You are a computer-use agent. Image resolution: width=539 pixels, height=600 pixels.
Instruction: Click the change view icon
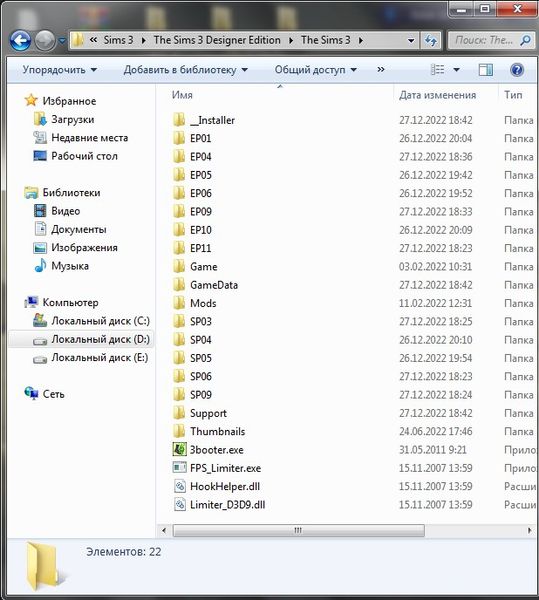coord(438,70)
